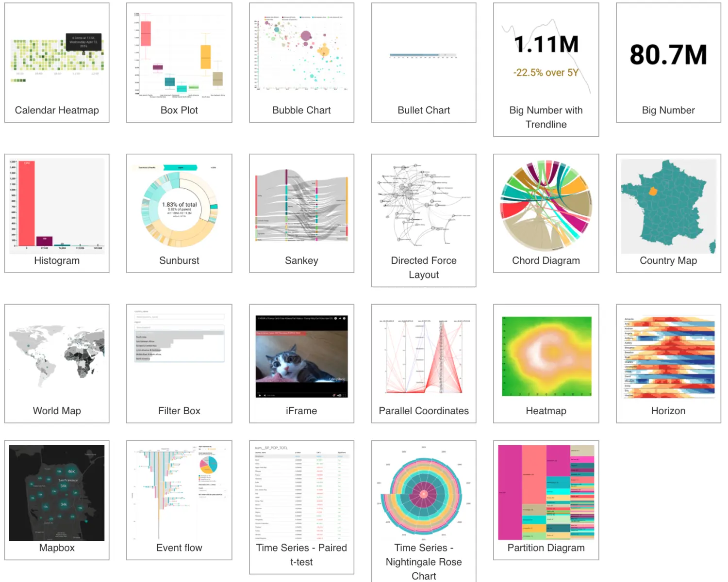Pick the Bubble Chart visualization
Screen dimensions: 728x582
click(301, 63)
